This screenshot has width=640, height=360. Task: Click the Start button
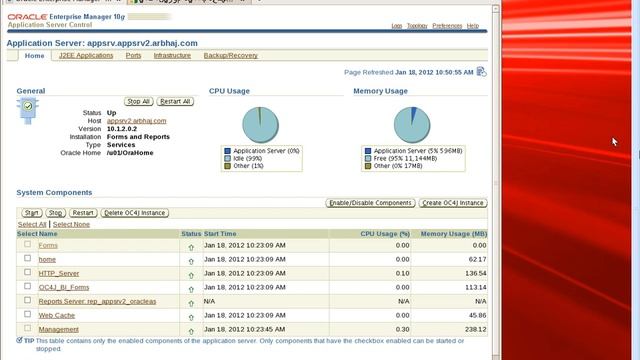pyautogui.click(x=32, y=213)
